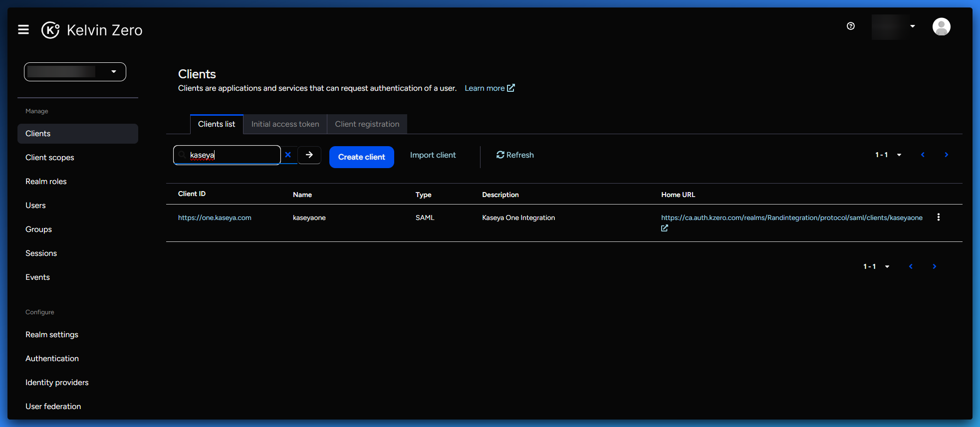
Task: Click the Type column header
Action: [x=424, y=195]
